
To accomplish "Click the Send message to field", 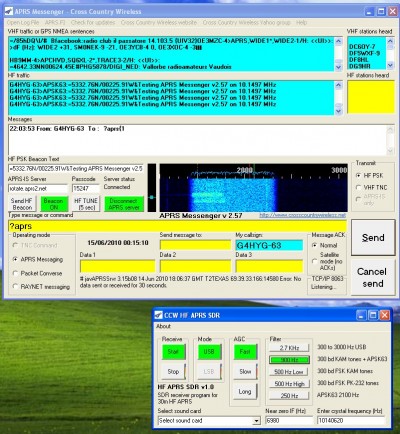I will (x=195, y=245).
